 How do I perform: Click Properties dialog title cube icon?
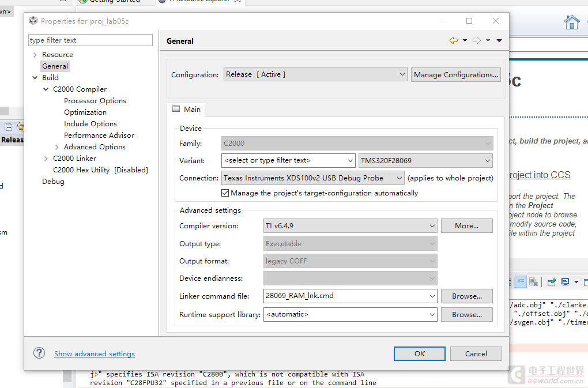tap(33, 21)
